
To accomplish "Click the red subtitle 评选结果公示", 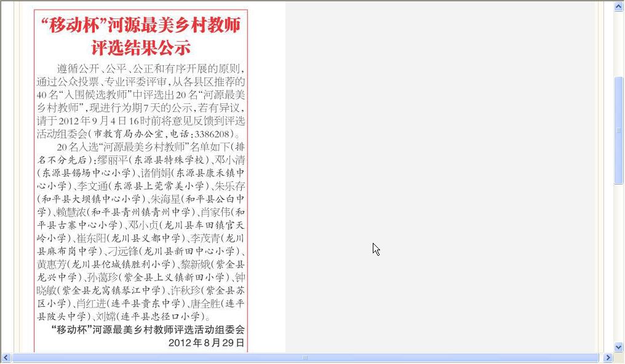I will (x=141, y=48).
